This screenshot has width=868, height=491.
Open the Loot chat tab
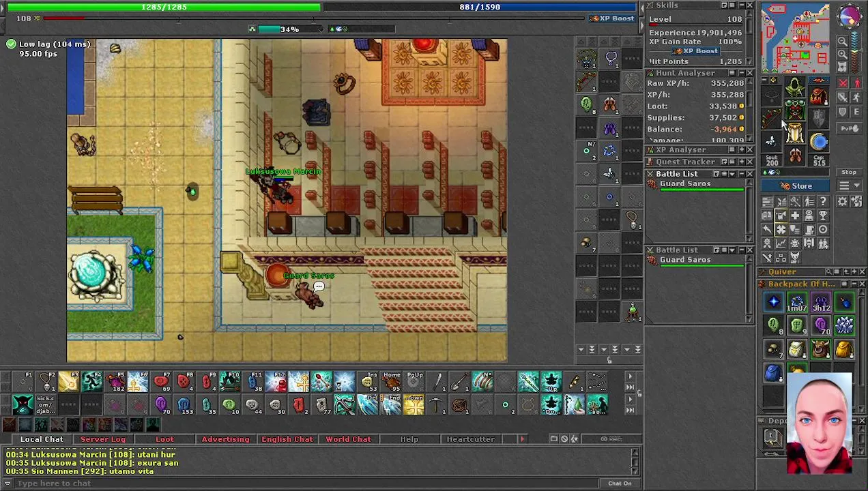[164, 439]
